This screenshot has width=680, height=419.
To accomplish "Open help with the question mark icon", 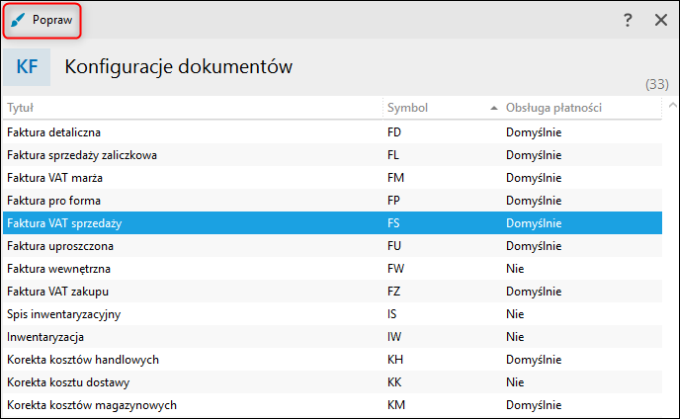I will [x=628, y=20].
